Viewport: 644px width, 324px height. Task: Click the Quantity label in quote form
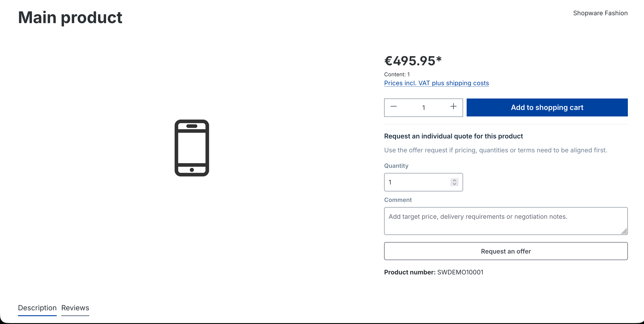coord(396,166)
